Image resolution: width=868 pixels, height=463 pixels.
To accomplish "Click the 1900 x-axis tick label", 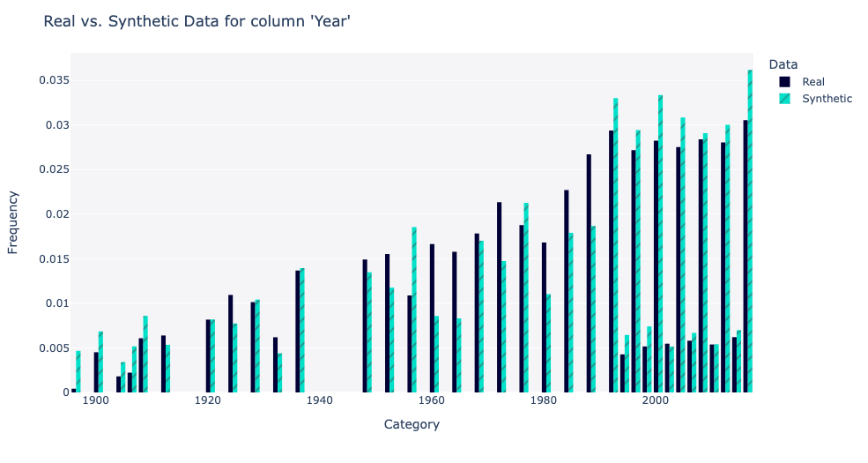I will [96, 400].
